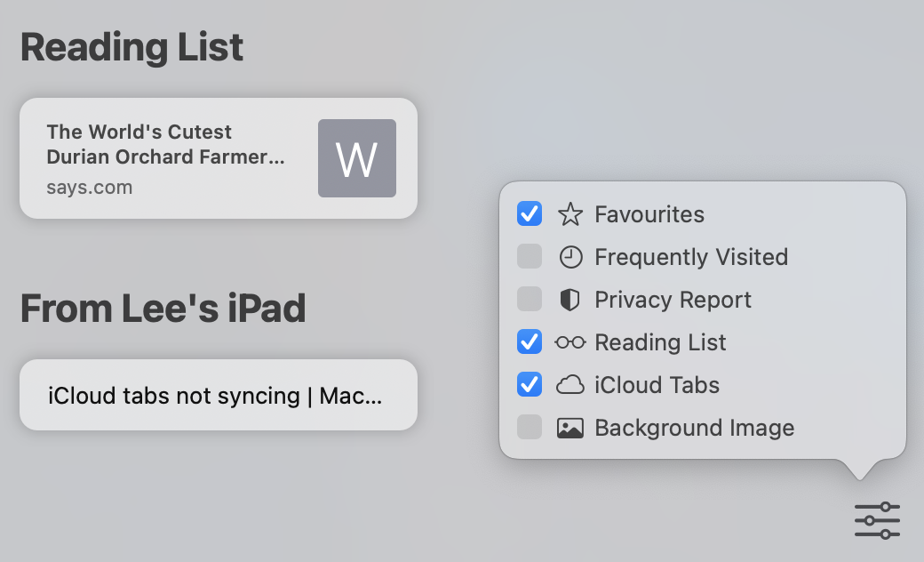Turn off the iCloud Tabs checkbox
The width and height of the screenshot is (924, 562).
tap(530, 384)
